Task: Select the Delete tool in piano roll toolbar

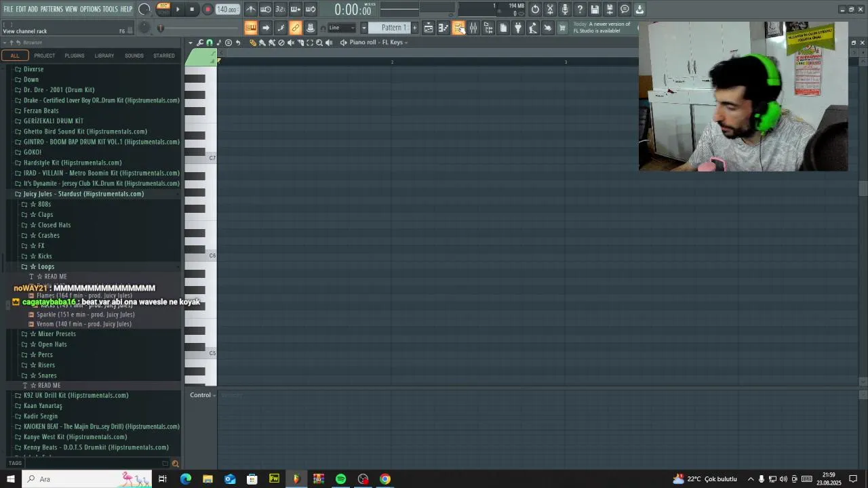Action: 281,42
